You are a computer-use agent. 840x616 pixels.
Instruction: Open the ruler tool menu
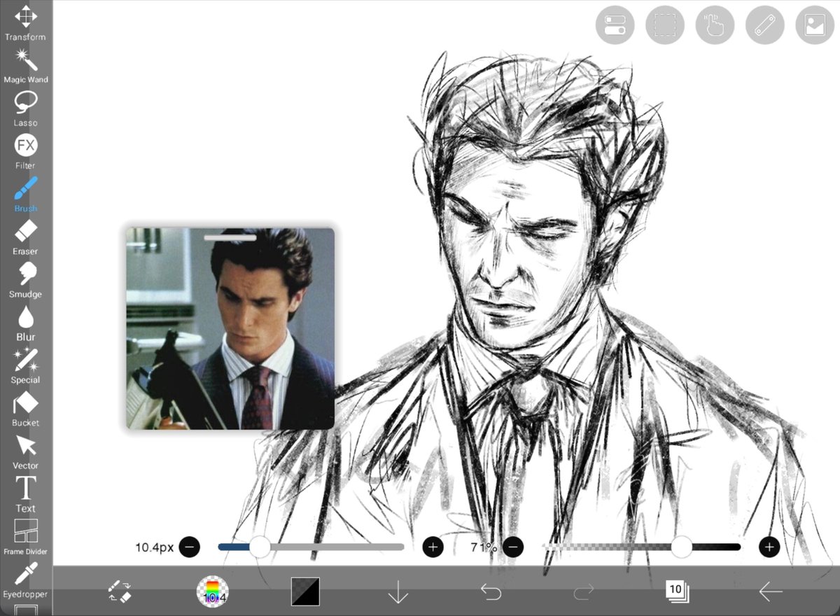click(x=765, y=25)
